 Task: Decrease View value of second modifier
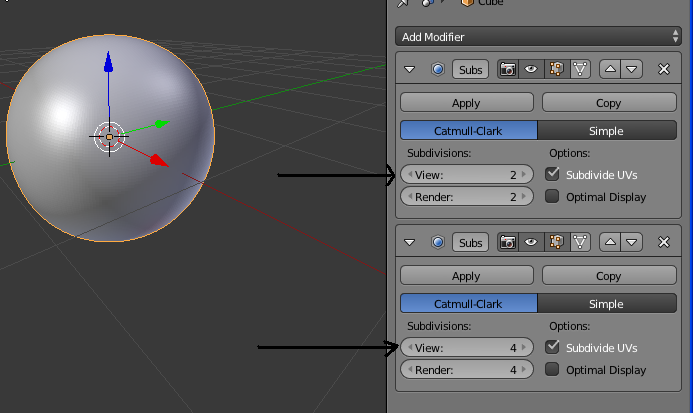410,348
